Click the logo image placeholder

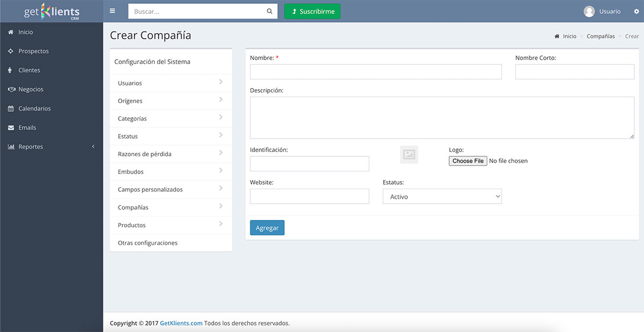pyautogui.click(x=409, y=155)
